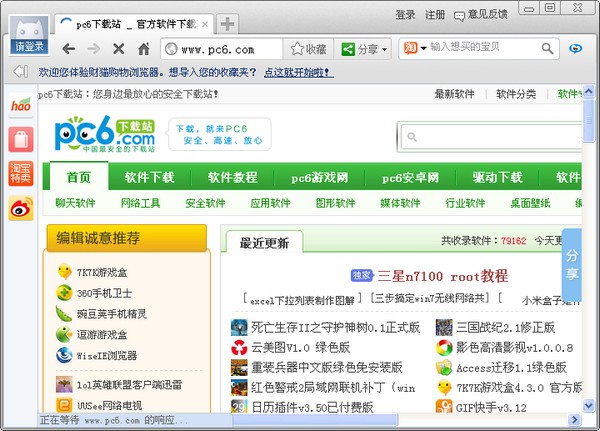Select 驱动下载 navigation tab
Image resolution: width=600 pixels, height=431 pixels.
pos(497,177)
